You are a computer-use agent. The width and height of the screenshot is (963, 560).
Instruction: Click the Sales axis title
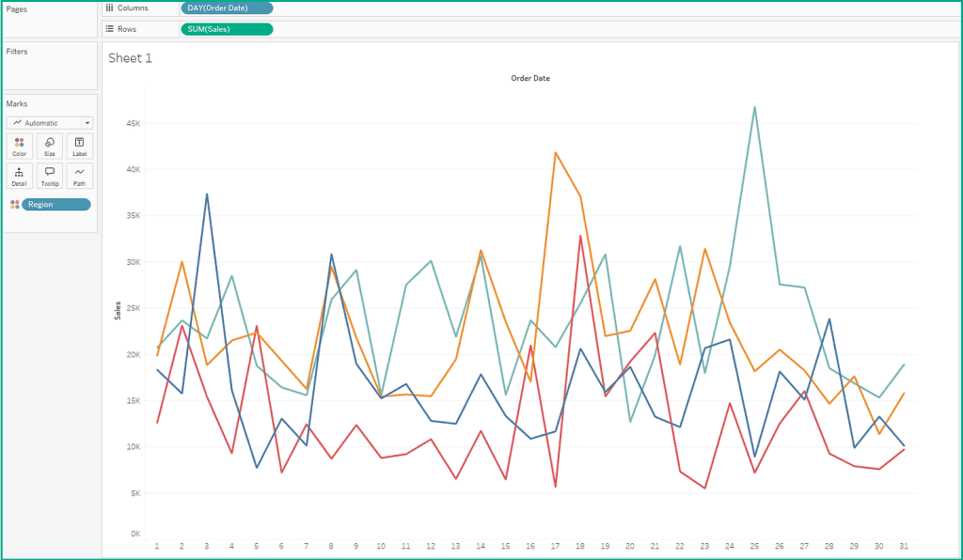(x=118, y=310)
